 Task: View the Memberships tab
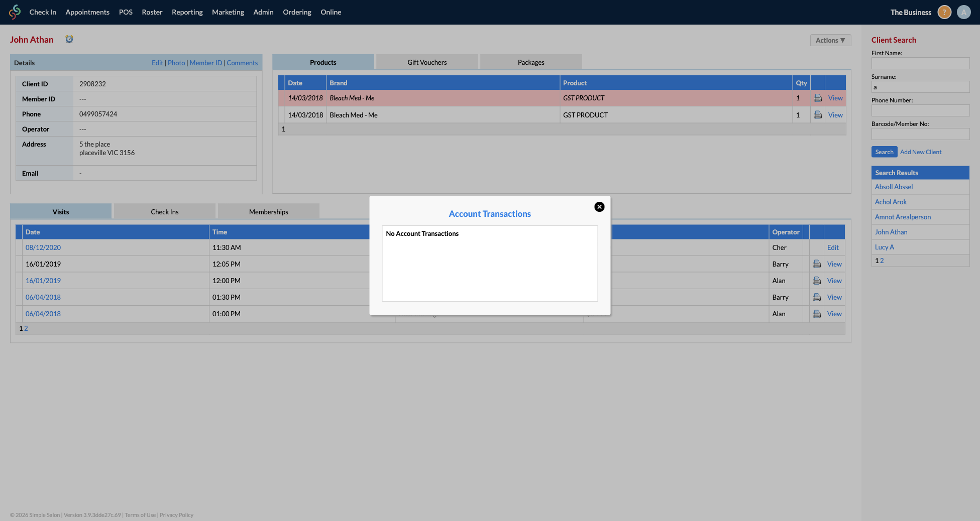pyautogui.click(x=268, y=211)
